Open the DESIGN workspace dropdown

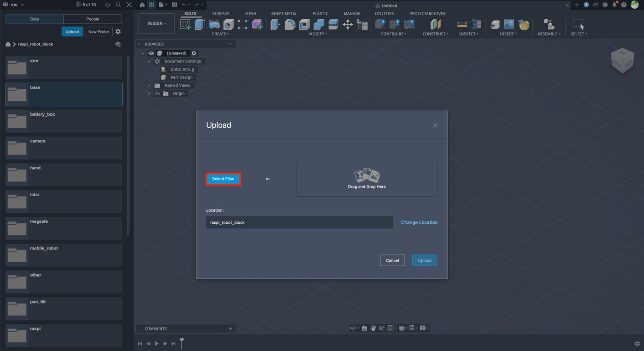(156, 23)
